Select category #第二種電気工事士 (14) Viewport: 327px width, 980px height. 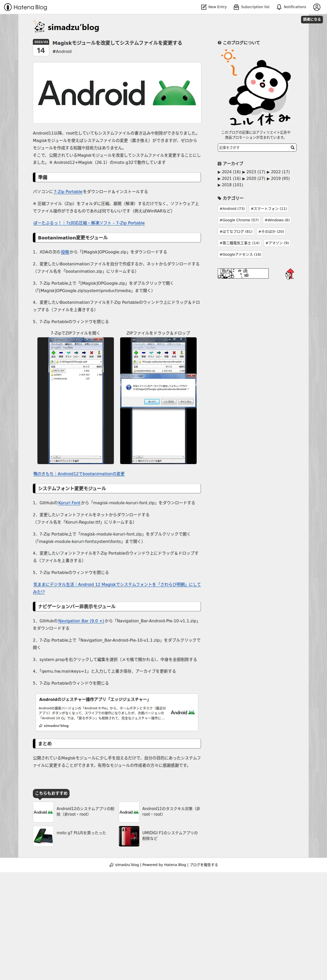tap(239, 243)
